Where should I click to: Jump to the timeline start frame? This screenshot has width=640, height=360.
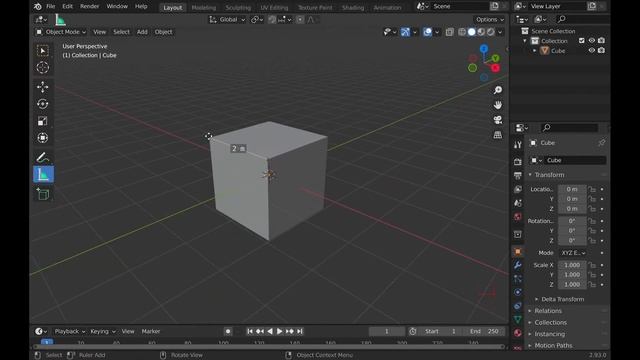coord(250,331)
